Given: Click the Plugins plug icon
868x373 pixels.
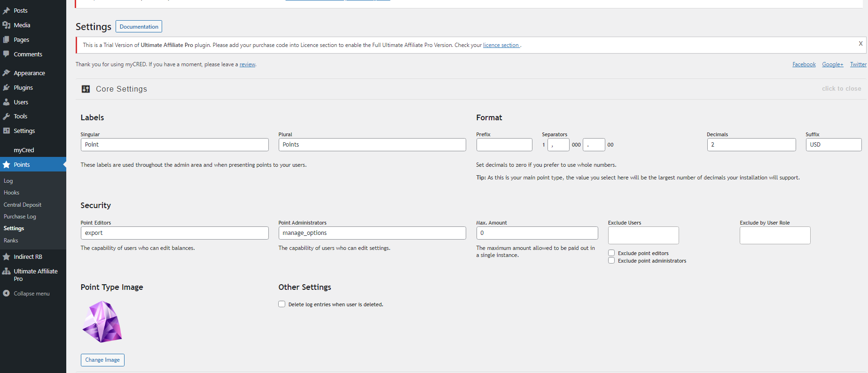Looking at the screenshot, I should (x=7, y=87).
